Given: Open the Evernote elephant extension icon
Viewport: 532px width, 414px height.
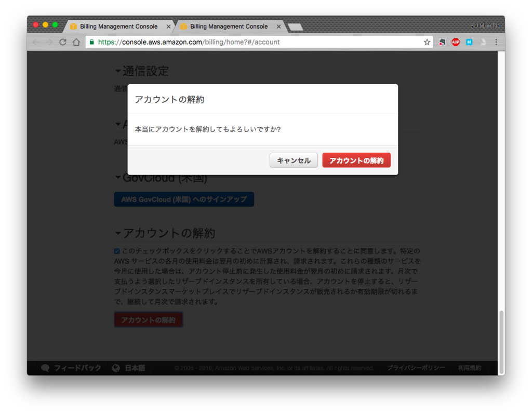Looking at the screenshot, I should 442,42.
